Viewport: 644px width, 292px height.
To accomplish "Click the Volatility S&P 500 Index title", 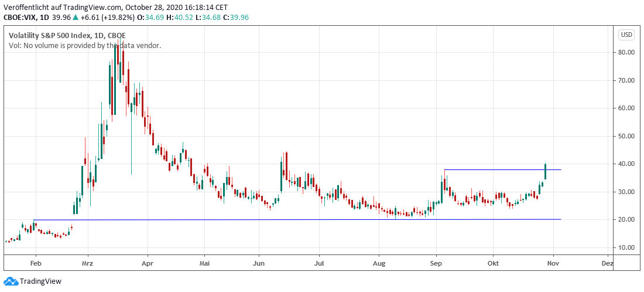I will click(x=67, y=36).
